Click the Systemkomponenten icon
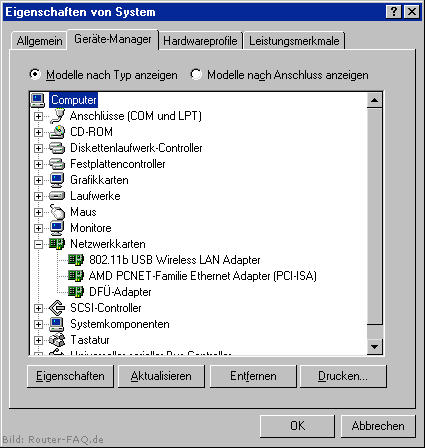425x448 pixels. coord(57,324)
